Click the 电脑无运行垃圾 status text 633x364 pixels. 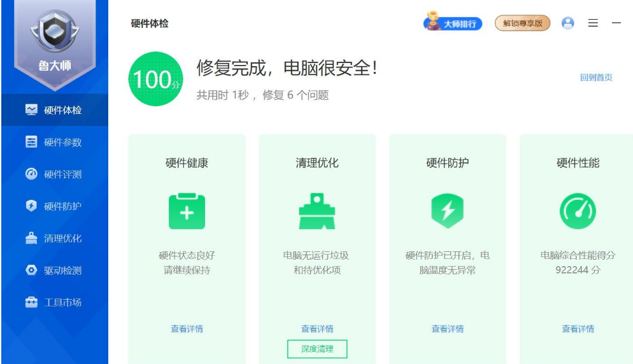tap(316, 255)
